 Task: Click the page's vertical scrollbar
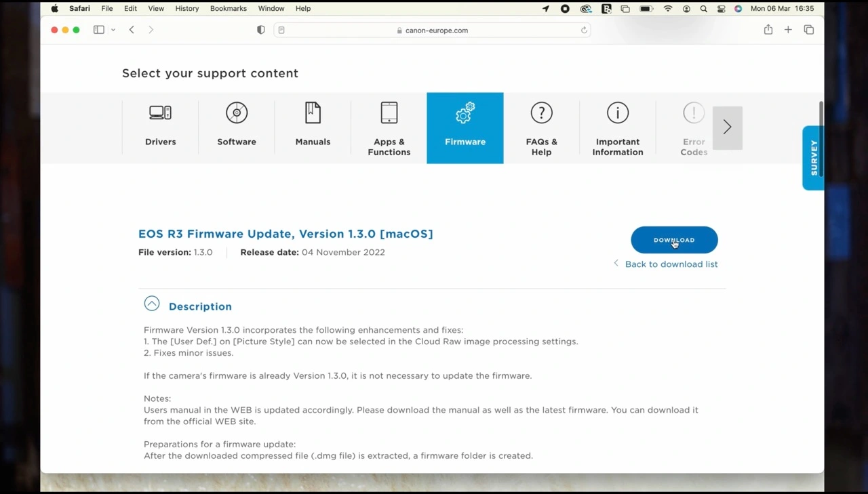(x=821, y=139)
